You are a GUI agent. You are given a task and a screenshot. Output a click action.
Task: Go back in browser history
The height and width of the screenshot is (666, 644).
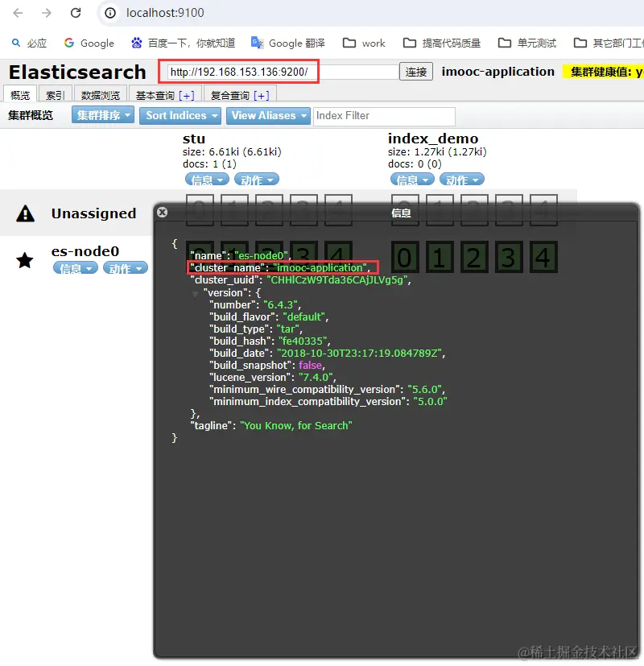pyautogui.click(x=18, y=13)
